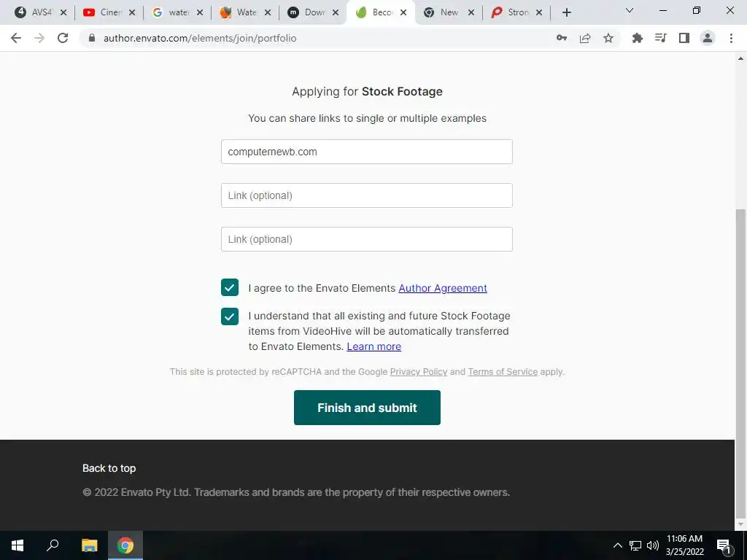The height and width of the screenshot is (560, 747).
Task: Share this page icon
Action: (585, 38)
